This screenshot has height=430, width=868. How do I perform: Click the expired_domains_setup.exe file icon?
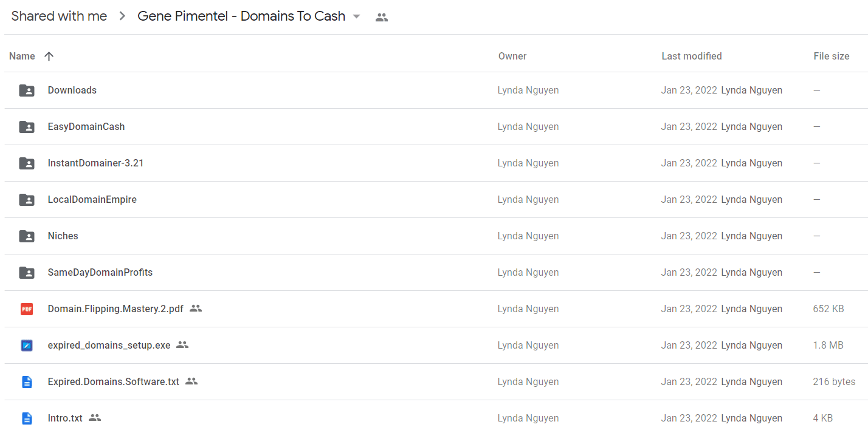tap(27, 346)
